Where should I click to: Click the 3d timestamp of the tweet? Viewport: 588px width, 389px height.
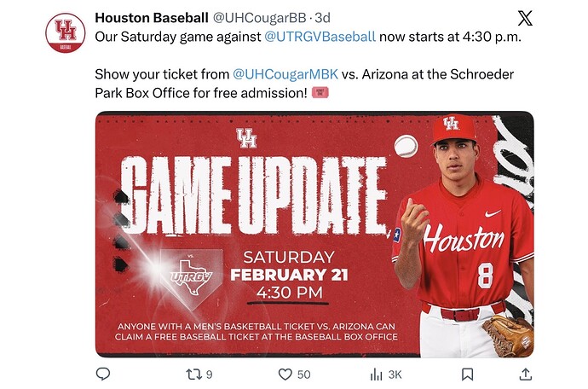tap(323, 17)
